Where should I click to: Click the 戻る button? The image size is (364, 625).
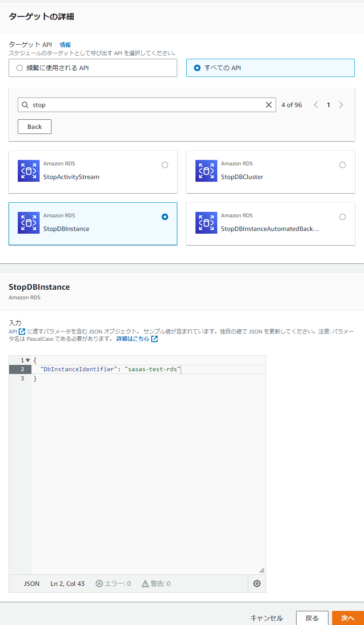click(x=312, y=618)
